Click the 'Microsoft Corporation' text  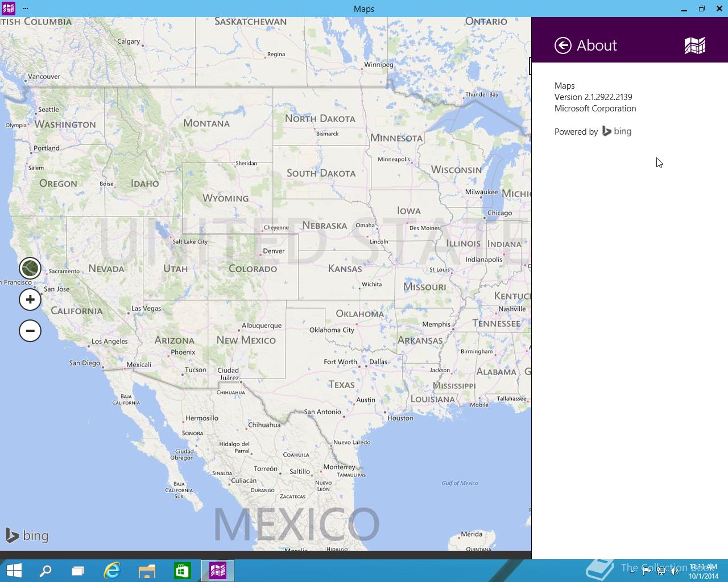[x=595, y=109]
